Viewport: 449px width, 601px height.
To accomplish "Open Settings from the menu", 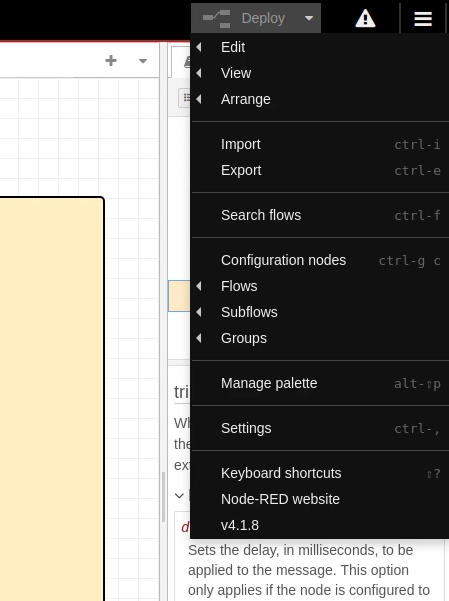I will point(320,429).
